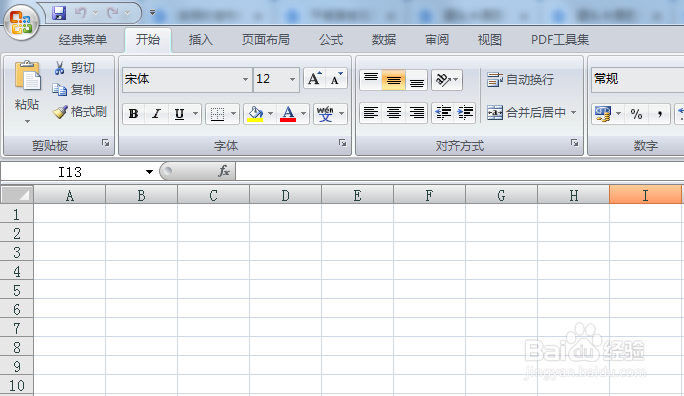Image resolution: width=684 pixels, height=396 pixels.
Task: Click the fx insert function icon
Action: pyautogui.click(x=224, y=171)
